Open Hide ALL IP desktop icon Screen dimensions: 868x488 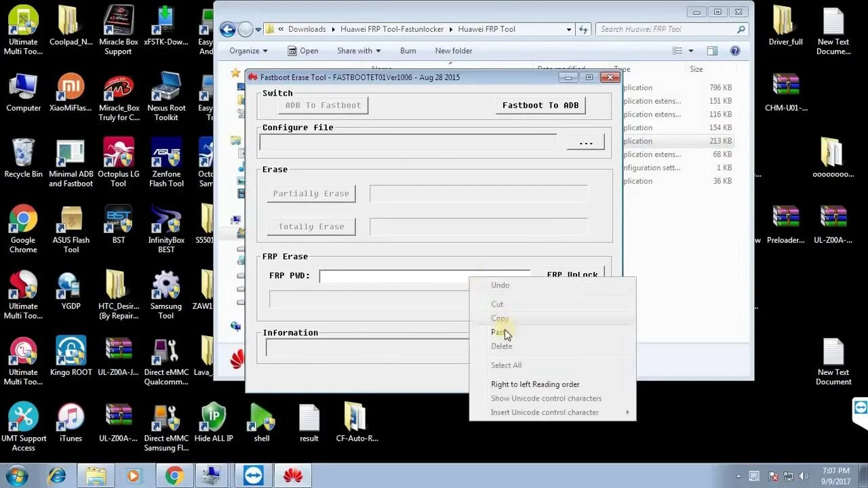[x=214, y=422]
